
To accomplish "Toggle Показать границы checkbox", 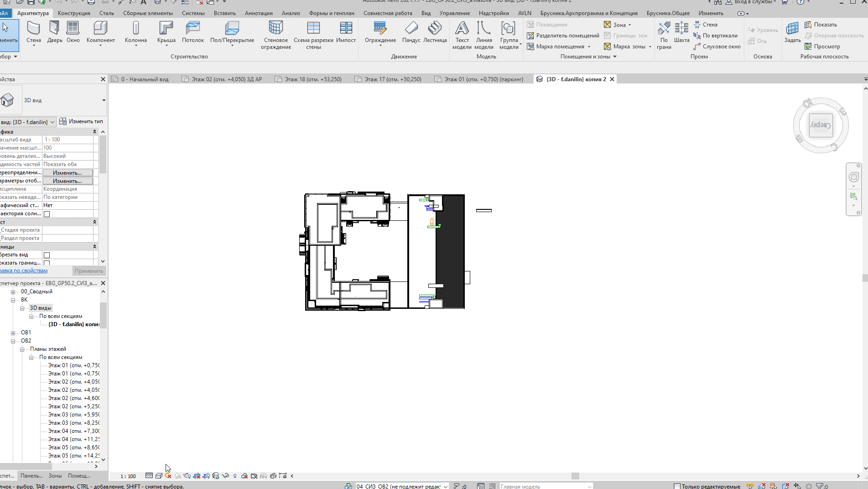I will coord(47,263).
